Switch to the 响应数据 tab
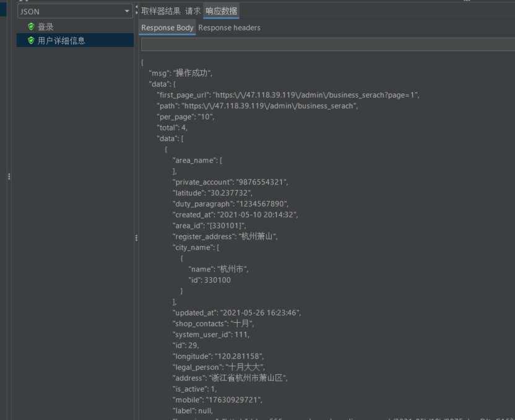Image resolution: width=515 pixels, height=420 pixels. pyautogui.click(x=222, y=11)
